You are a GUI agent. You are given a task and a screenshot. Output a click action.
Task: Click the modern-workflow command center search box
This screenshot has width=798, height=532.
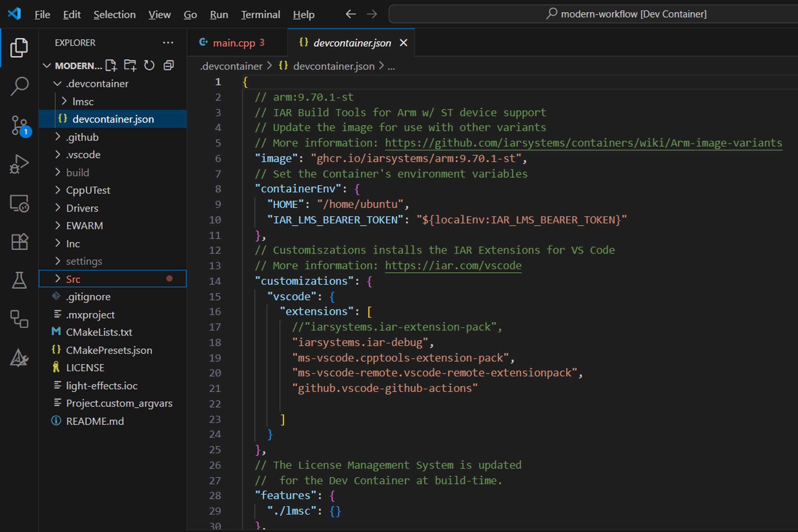(x=593, y=14)
